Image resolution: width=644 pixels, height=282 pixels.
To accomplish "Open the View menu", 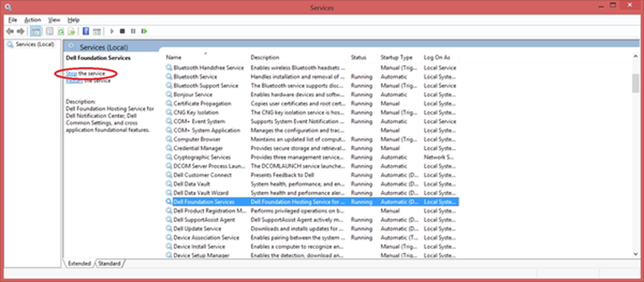I will click(x=54, y=20).
